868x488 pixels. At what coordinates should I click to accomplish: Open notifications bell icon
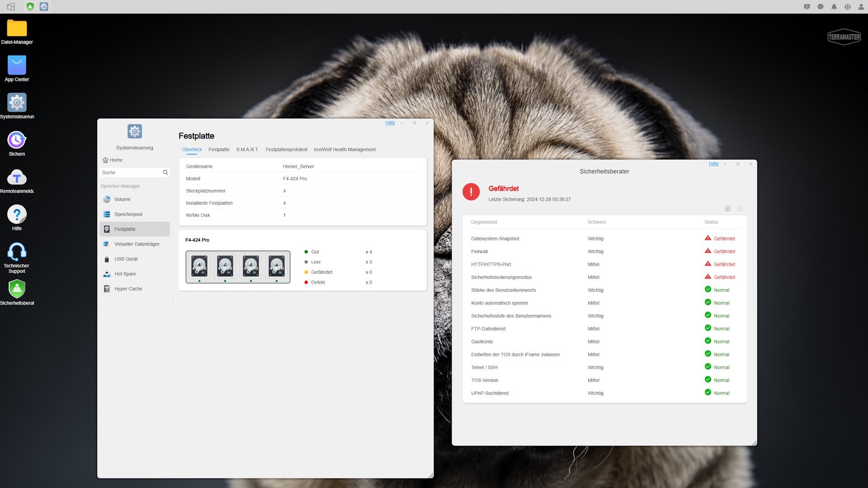pyautogui.click(x=834, y=7)
